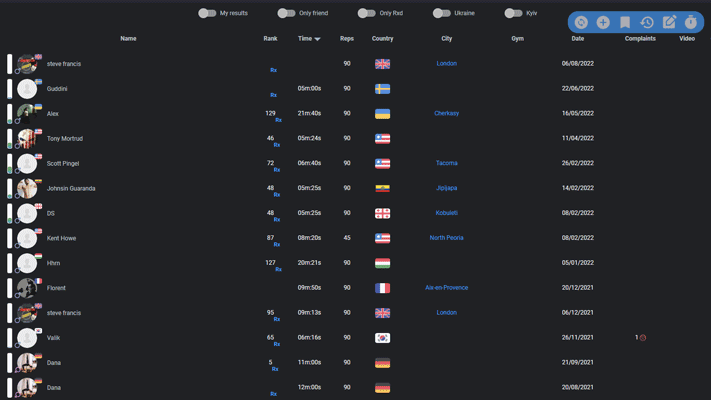This screenshot has width=711, height=400.
Task: Click the edit pencil icon
Action: coord(669,22)
